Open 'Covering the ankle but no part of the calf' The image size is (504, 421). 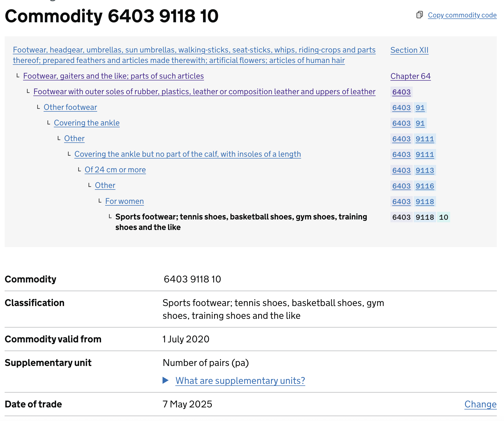[x=188, y=154]
